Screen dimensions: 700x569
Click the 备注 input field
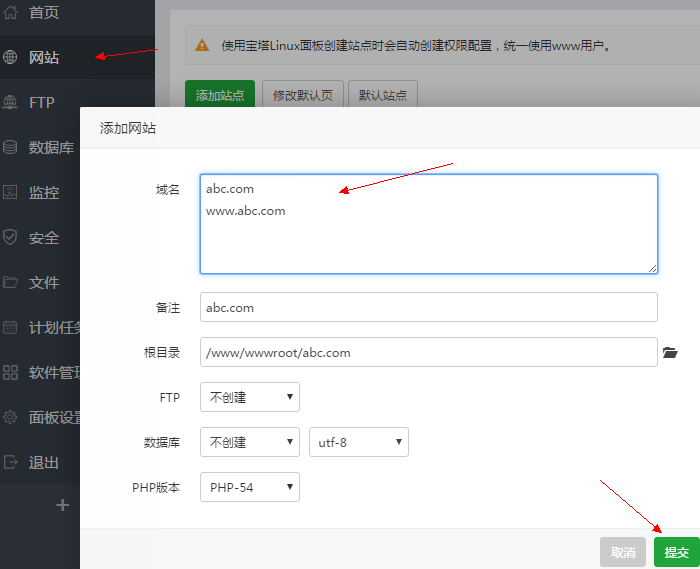[428, 308]
